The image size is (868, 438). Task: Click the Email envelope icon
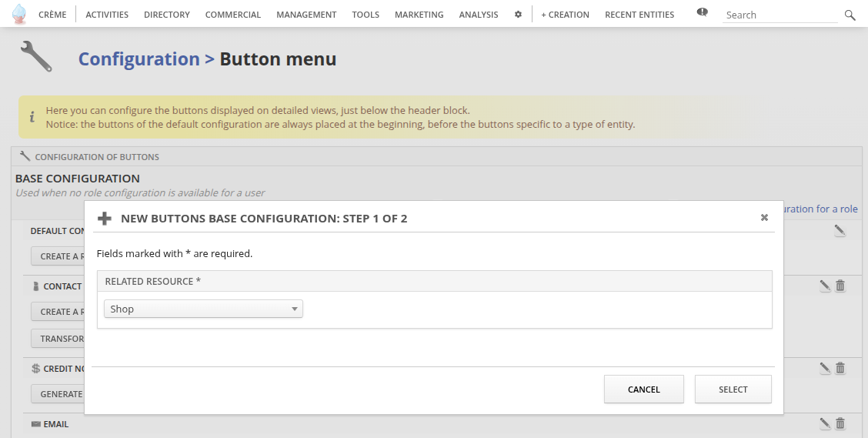pyautogui.click(x=36, y=424)
